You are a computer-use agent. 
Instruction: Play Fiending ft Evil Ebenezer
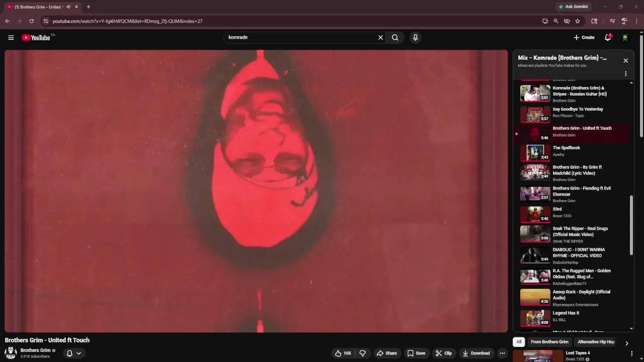pyautogui.click(x=573, y=194)
